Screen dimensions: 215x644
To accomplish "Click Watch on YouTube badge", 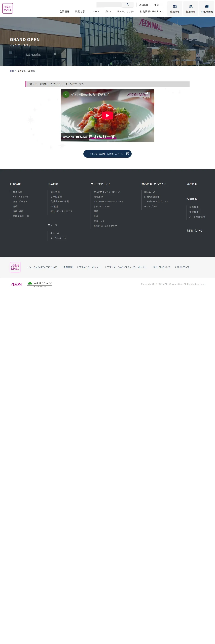I will [x=75, y=137].
